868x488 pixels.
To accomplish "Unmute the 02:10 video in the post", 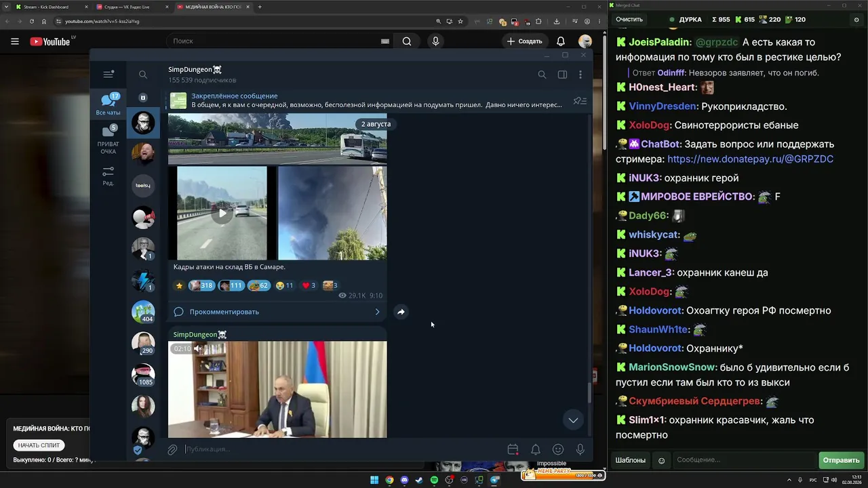I will coord(198,348).
